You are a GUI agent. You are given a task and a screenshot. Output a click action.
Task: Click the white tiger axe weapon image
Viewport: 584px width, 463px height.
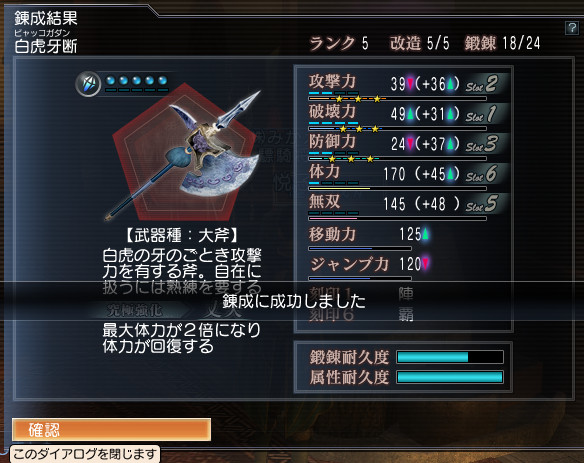(184, 155)
